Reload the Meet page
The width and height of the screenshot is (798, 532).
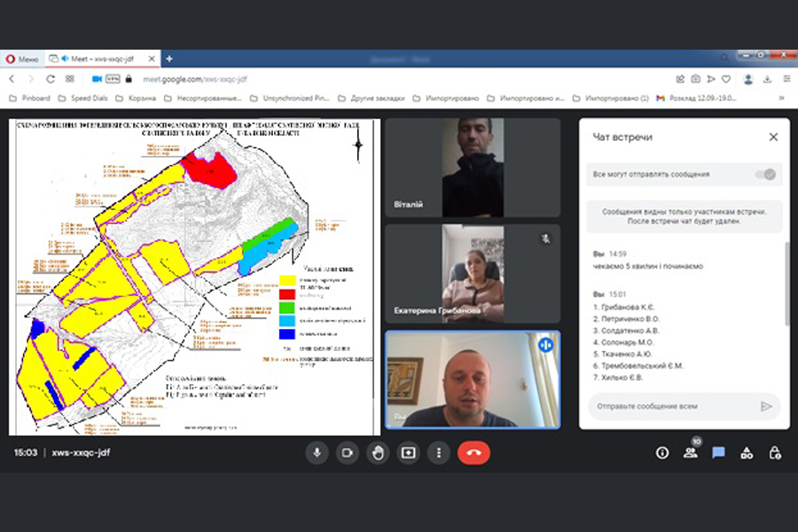tap(50, 79)
